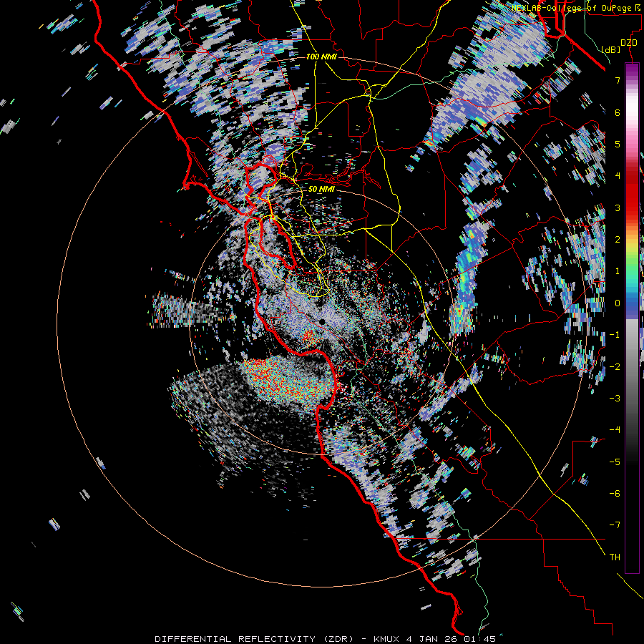Image resolution: width=644 pixels, height=644 pixels.
Task: Click the "[dB]" units label
Action: tap(611, 49)
